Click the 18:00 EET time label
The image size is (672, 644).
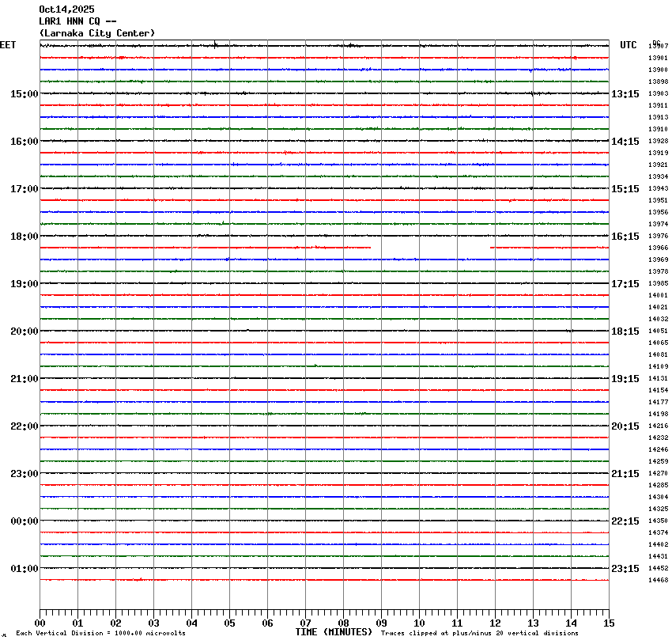click(24, 237)
